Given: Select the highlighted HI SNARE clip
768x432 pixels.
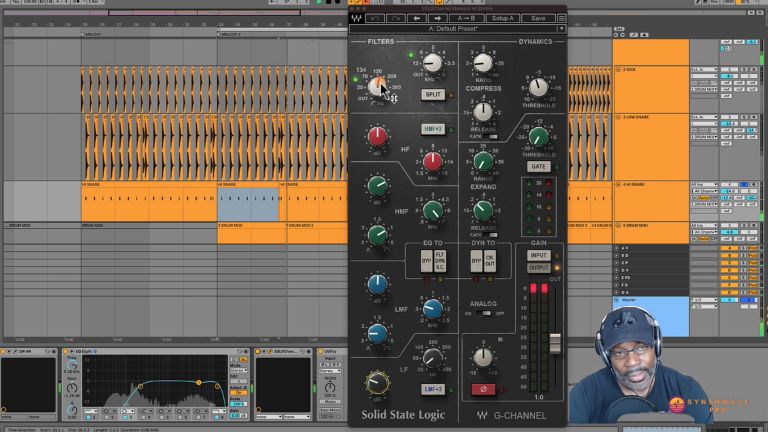Looking at the screenshot, I should [248, 204].
